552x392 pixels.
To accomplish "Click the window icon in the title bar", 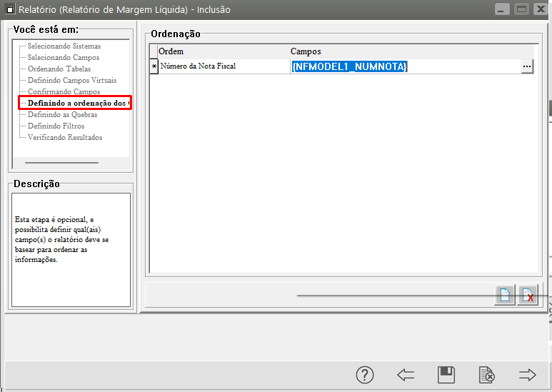I will pyautogui.click(x=10, y=9).
